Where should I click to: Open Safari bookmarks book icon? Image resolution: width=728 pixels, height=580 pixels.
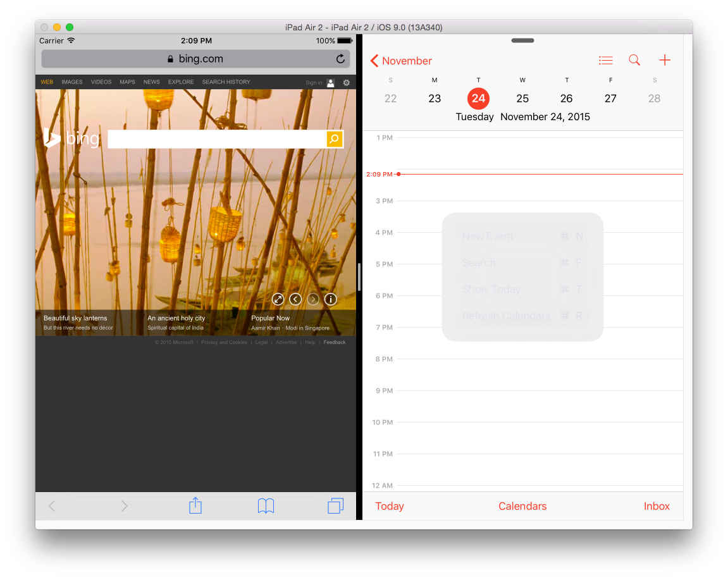(266, 506)
